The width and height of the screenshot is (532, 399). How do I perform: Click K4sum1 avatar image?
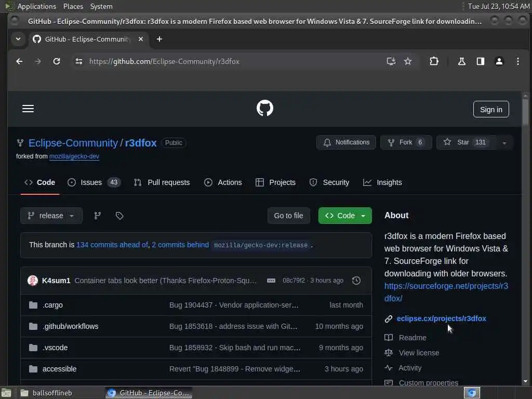(33, 281)
